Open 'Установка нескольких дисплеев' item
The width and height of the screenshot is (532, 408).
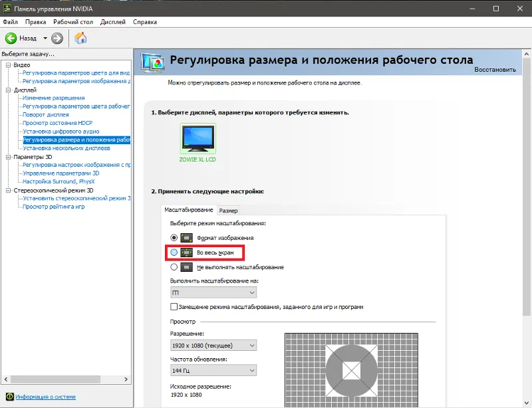tap(66, 148)
